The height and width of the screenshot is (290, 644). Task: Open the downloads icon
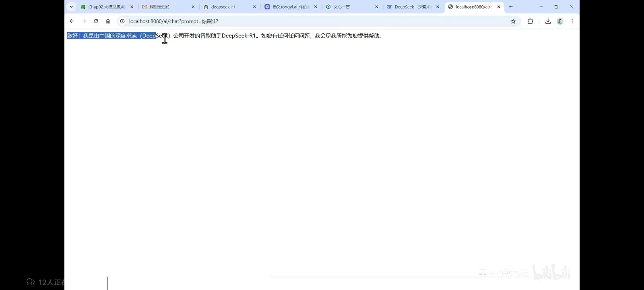548,21
